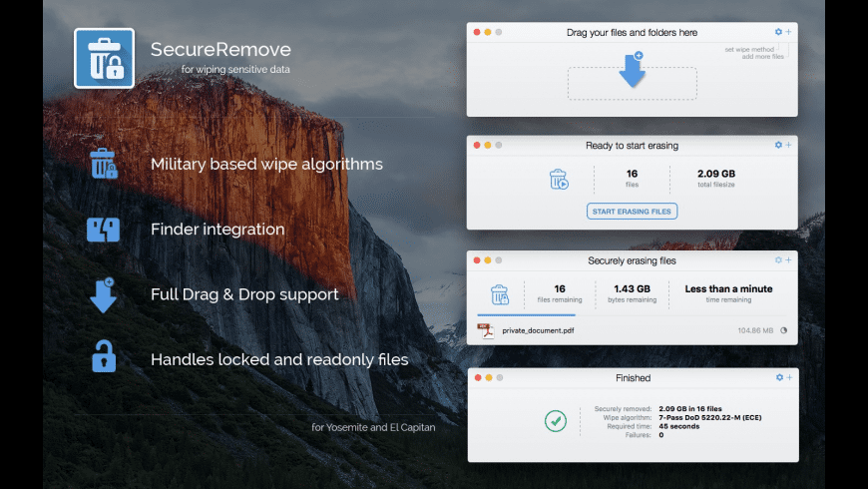Click plus icon in Finished window
This screenshot has height=489, width=868.
pos(789,377)
